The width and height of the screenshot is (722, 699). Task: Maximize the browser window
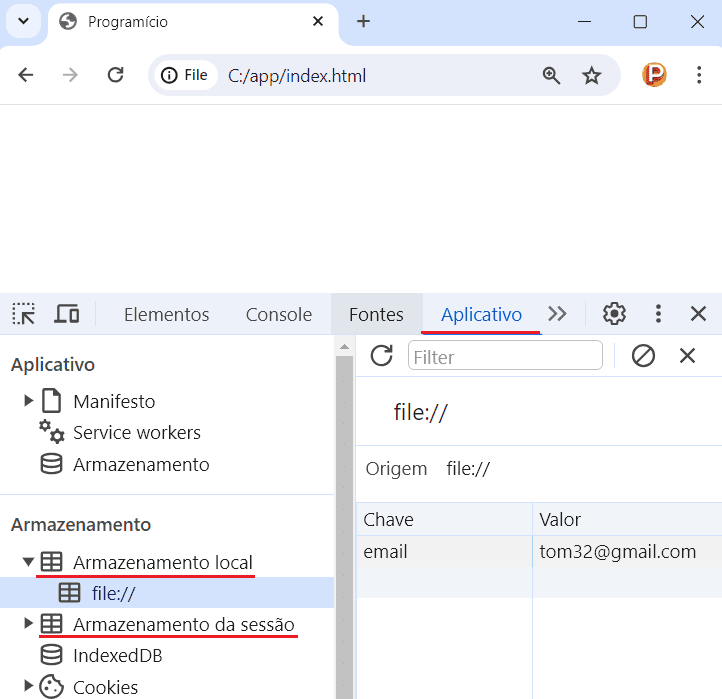[640, 21]
